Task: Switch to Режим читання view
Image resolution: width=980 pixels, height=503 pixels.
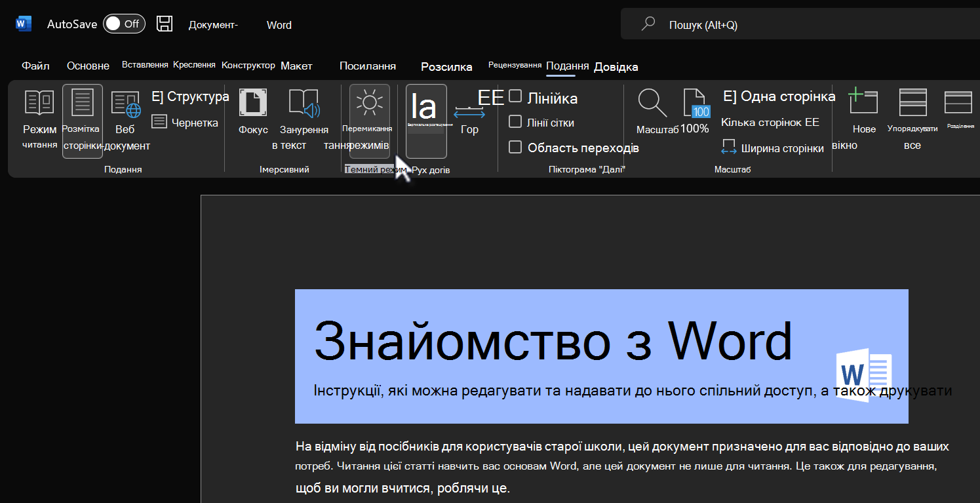Action: tap(39, 121)
